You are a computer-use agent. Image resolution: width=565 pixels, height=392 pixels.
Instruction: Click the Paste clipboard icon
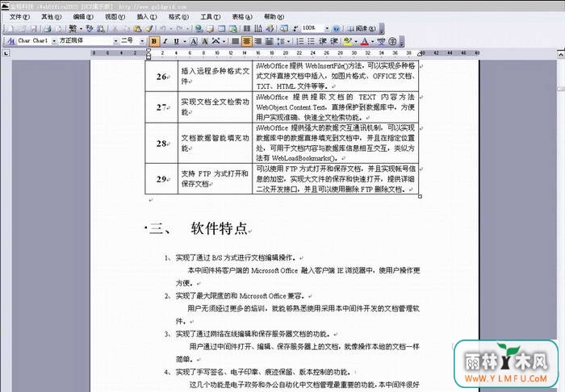(137, 29)
